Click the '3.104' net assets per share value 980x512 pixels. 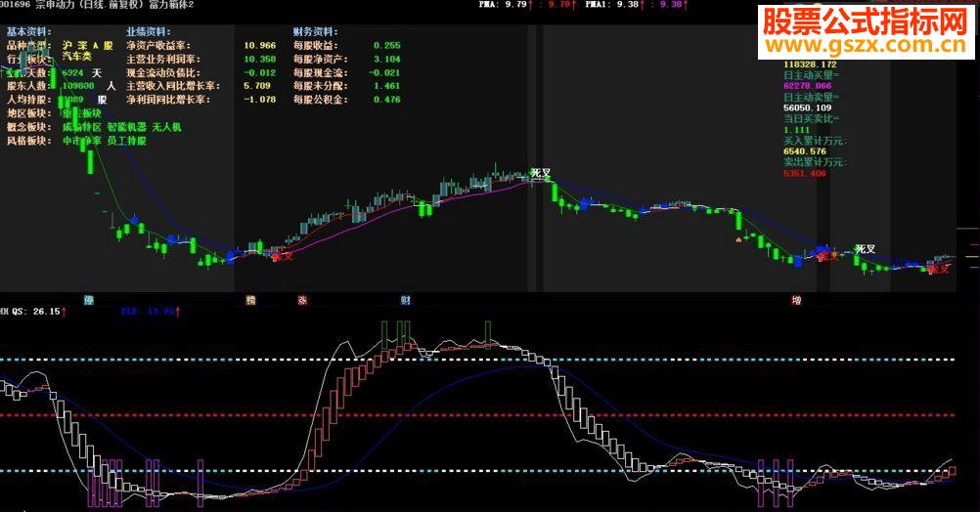[x=387, y=59]
